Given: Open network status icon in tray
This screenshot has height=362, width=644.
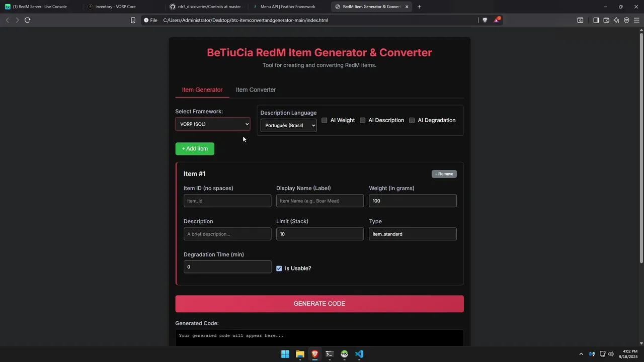Looking at the screenshot, I should (602, 354).
